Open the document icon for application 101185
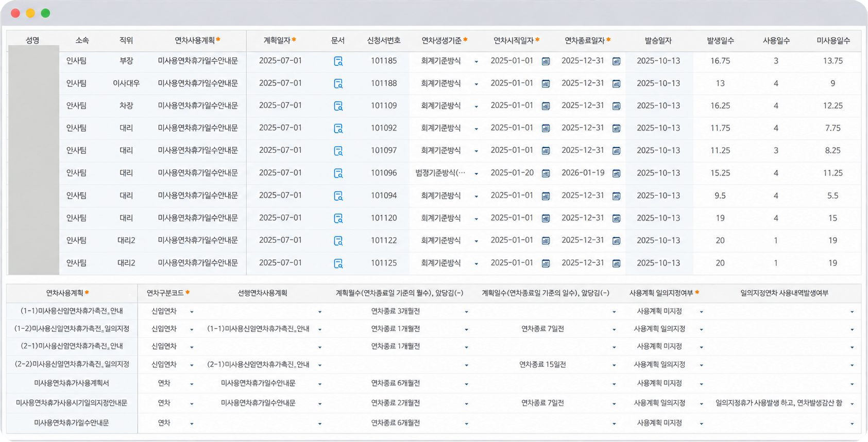The width and height of the screenshot is (868, 442). (338, 61)
